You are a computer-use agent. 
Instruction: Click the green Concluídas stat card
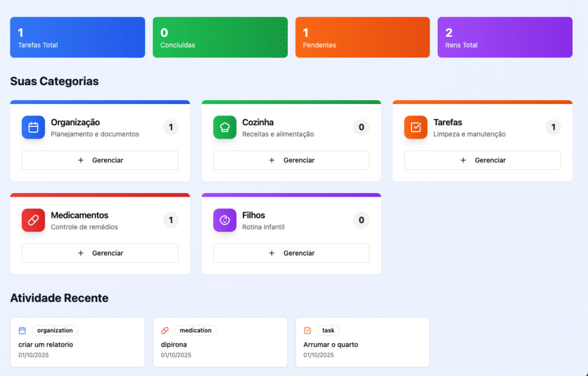(x=220, y=37)
